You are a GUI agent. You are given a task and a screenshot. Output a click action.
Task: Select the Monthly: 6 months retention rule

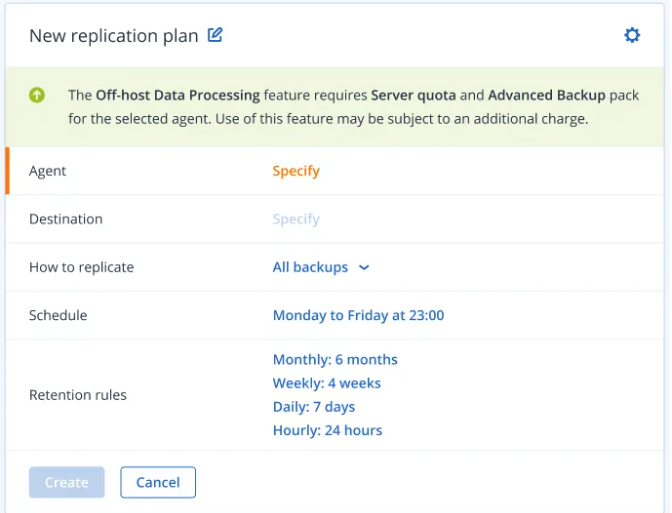point(335,359)
